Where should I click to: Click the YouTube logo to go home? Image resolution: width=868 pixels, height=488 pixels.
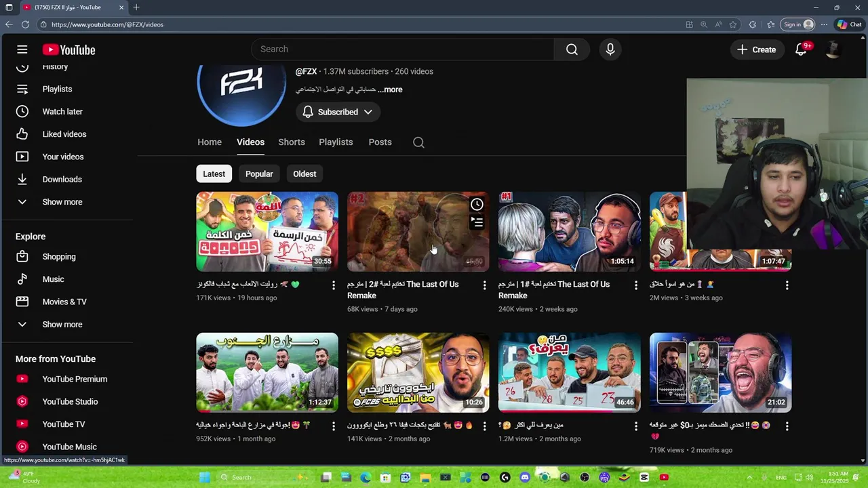coord(68,49)
